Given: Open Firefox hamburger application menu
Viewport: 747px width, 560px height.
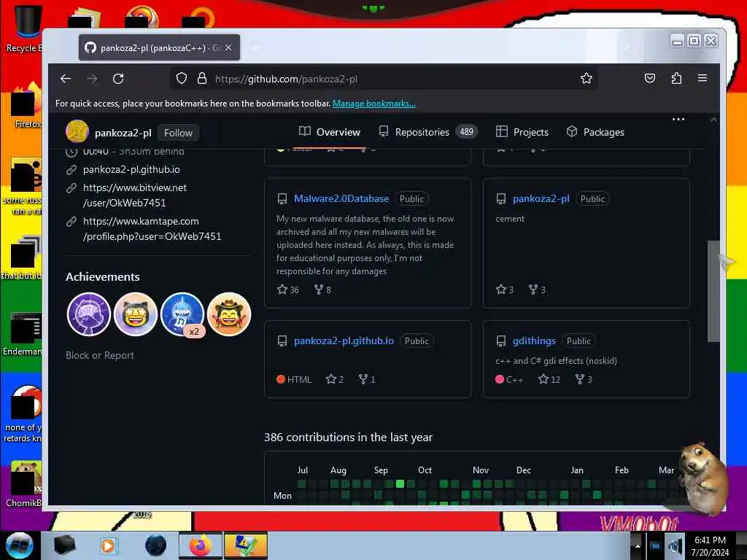Looking at the screenshot, I should pos(703,78).
